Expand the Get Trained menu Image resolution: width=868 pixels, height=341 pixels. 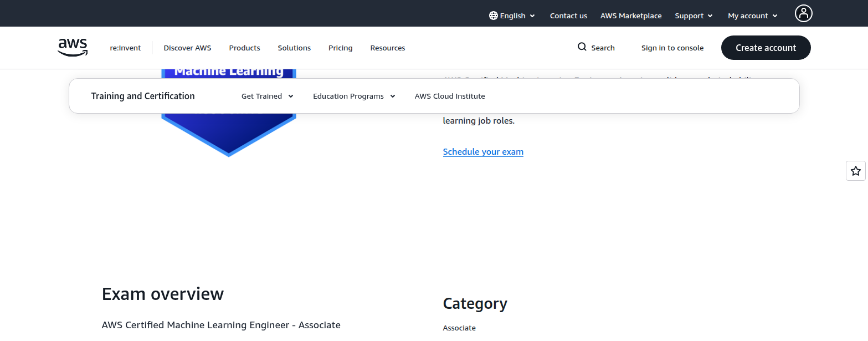(267, 96)
